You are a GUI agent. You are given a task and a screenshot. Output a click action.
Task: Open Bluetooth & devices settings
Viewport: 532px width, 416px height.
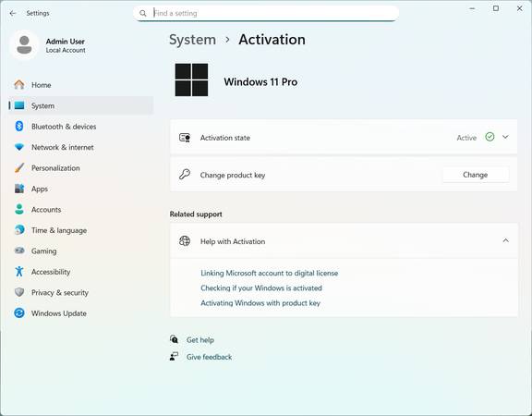[81, 127]
